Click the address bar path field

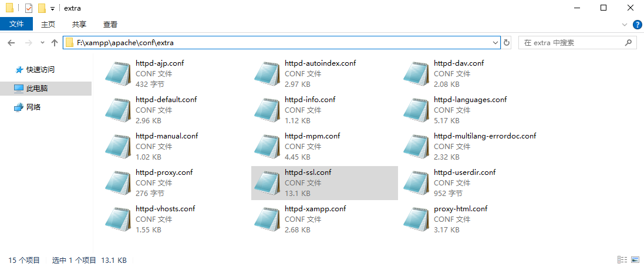281,43
